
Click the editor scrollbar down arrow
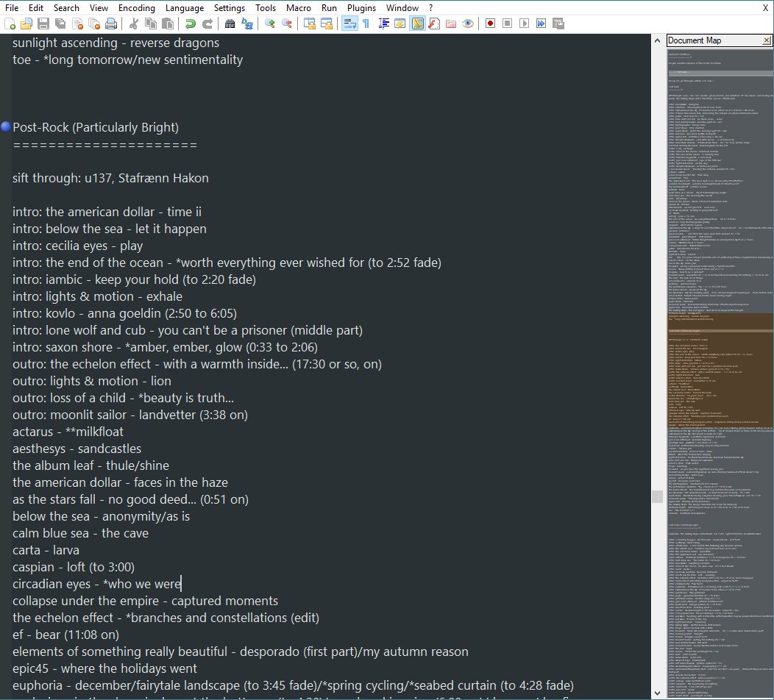click(x=657, y=693)
